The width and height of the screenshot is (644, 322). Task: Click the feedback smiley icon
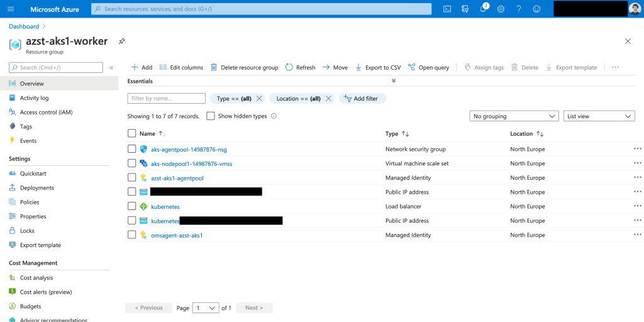(x=536, y=9)
